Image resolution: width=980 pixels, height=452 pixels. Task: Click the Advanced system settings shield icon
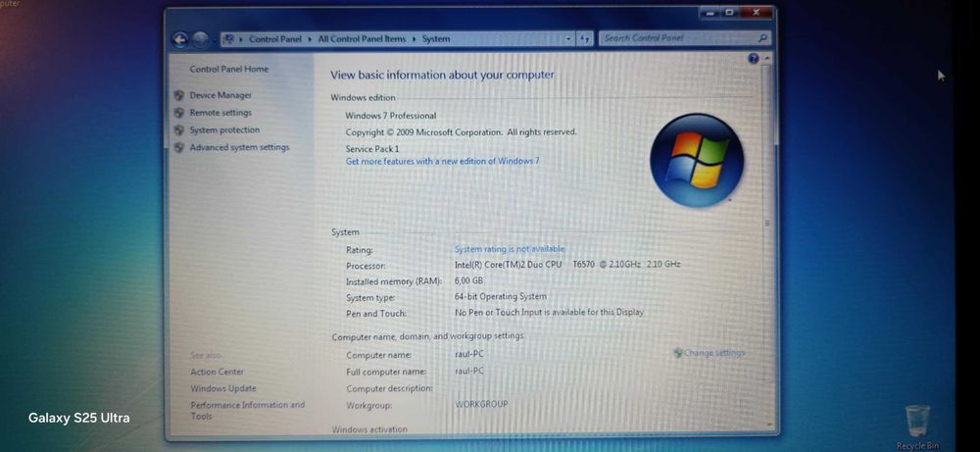point(179,147)
